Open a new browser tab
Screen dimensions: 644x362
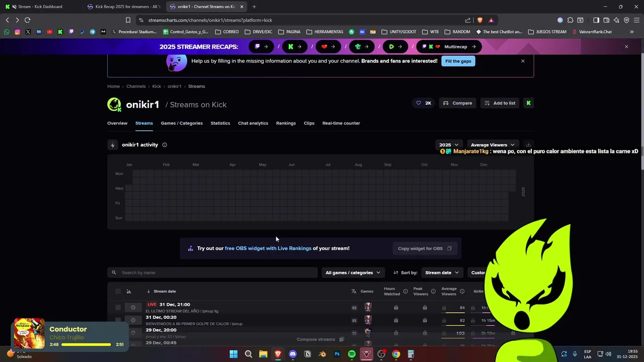coord(254,7)
